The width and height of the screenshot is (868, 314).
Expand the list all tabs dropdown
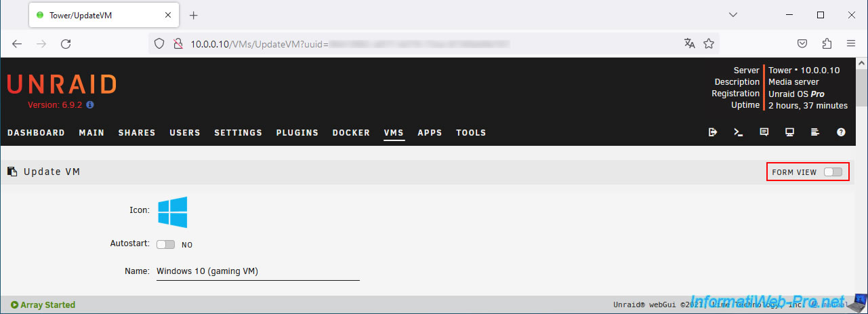pos(732,15)
